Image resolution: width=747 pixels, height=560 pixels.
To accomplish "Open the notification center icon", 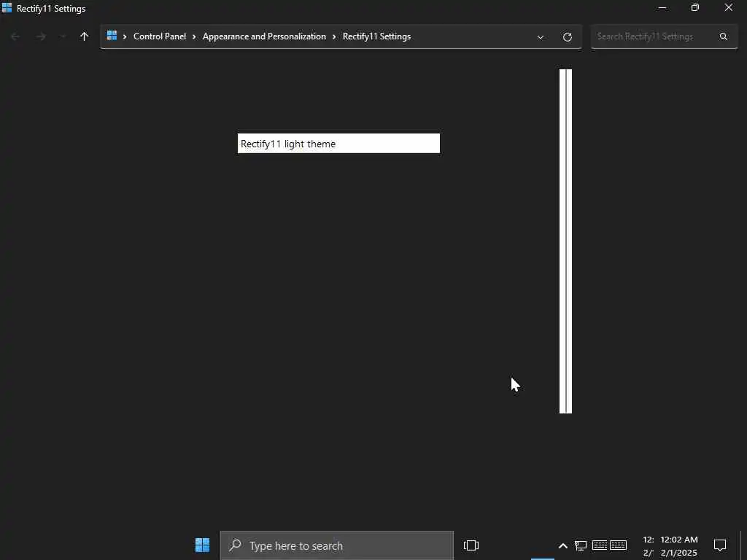I will 720,545.
